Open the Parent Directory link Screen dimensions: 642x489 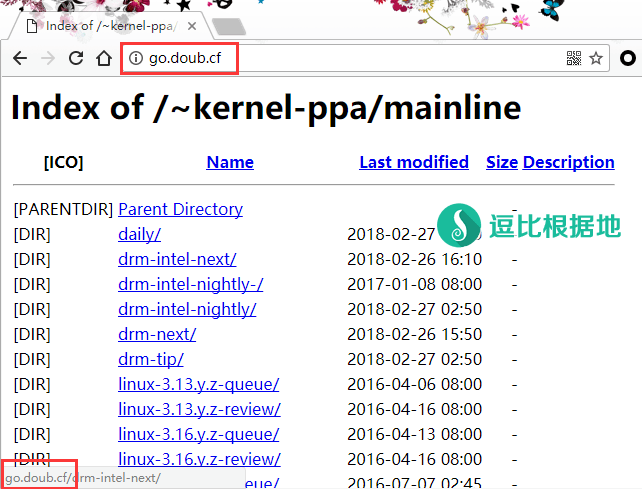coord(180,209)
